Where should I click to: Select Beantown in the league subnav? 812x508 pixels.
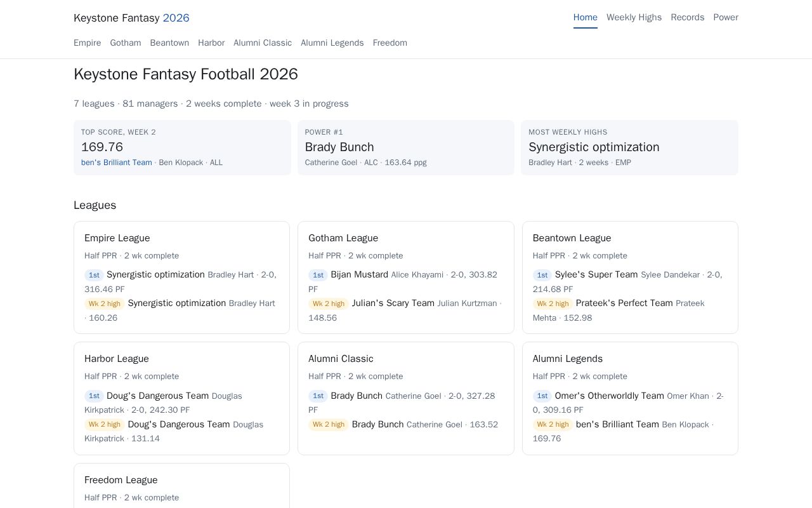click(169, 43)
